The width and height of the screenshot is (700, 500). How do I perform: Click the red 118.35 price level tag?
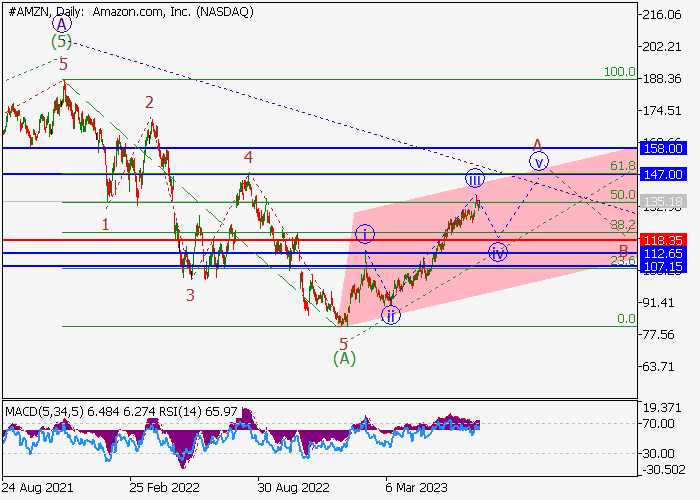(663, 240)
